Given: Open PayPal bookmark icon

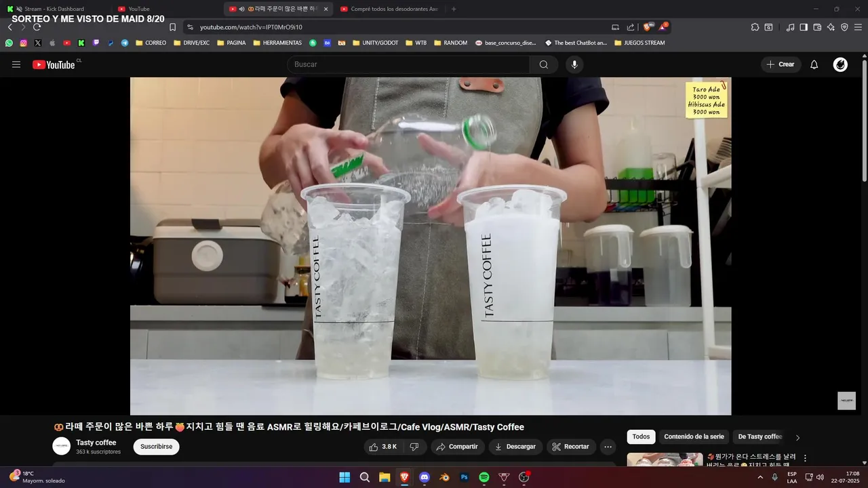Looking at the screenshot, I should (111, 43).
